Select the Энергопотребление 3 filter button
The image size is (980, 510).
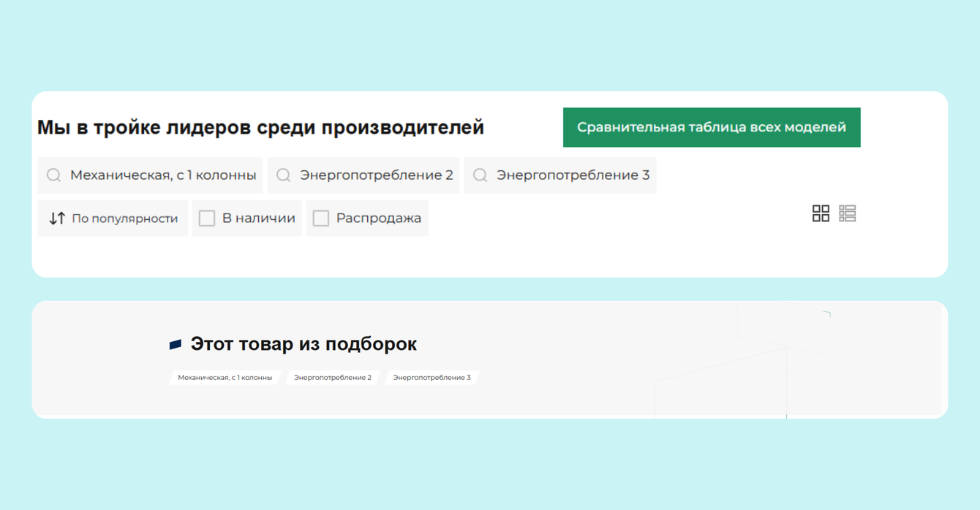pyautogui.click(x=560, y=175)
